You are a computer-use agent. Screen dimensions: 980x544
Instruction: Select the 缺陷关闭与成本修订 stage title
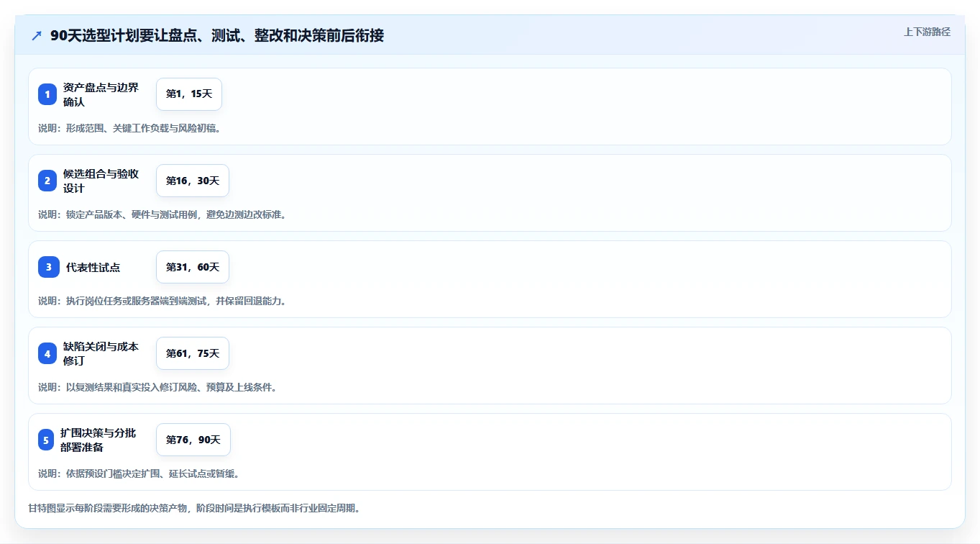click(x=100, y=353)
